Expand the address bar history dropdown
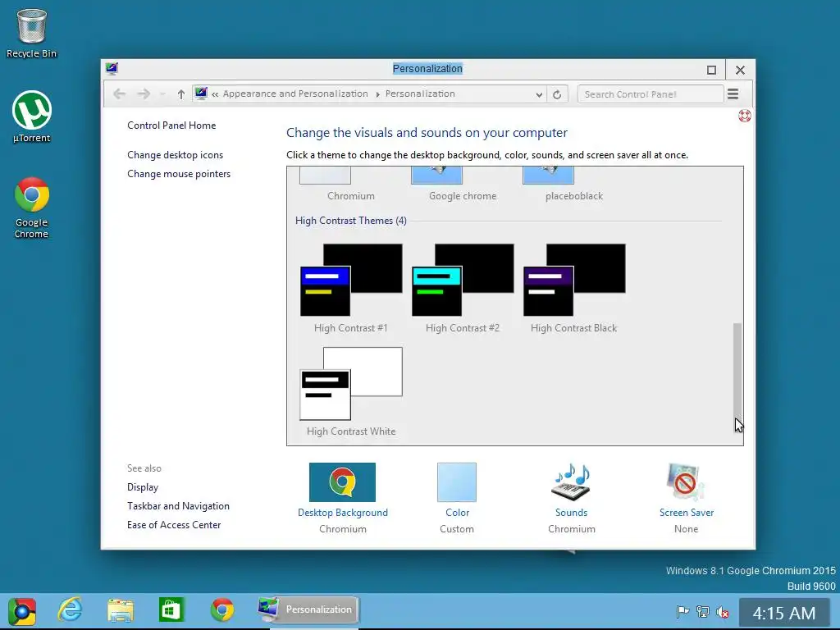 coord(539,95)
